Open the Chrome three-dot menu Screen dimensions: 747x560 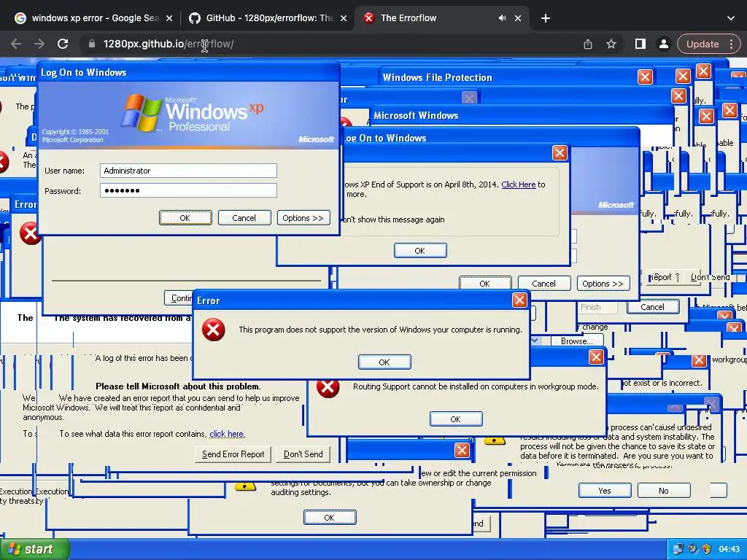tap(732, 44)
